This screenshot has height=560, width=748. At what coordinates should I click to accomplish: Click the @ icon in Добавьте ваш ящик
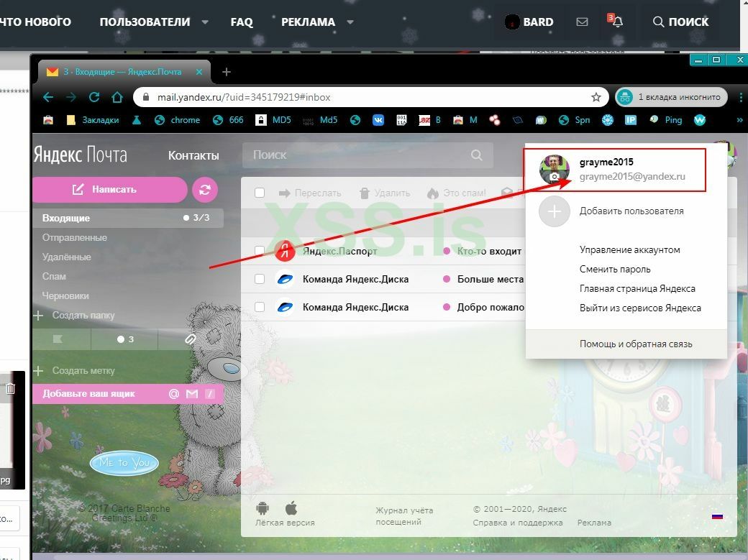click(x=174, y=393)
